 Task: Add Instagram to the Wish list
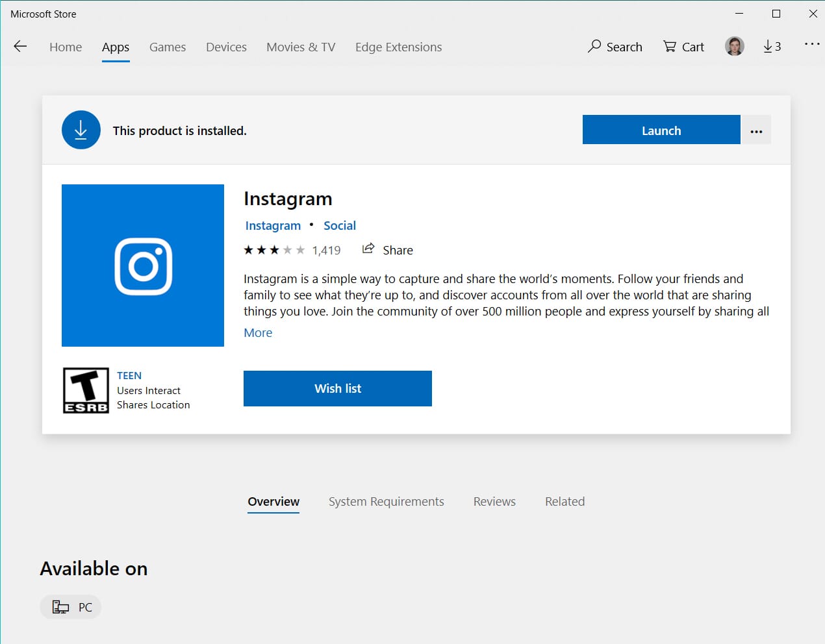[x=338, y=388]
